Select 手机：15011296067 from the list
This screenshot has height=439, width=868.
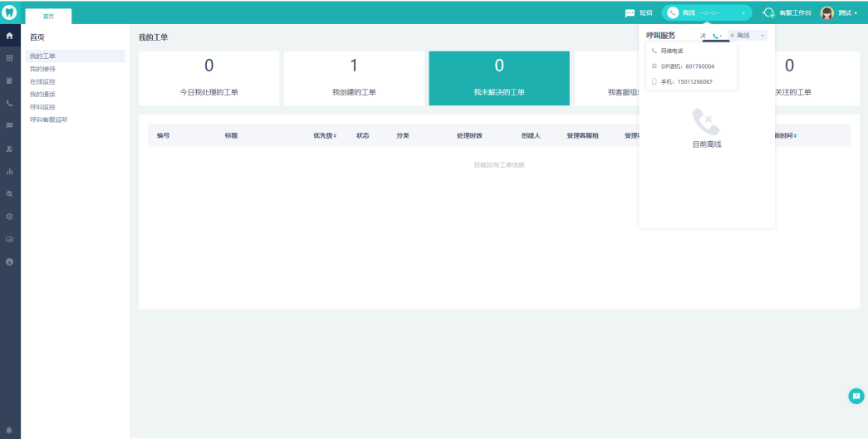click(x=691, y=82)
